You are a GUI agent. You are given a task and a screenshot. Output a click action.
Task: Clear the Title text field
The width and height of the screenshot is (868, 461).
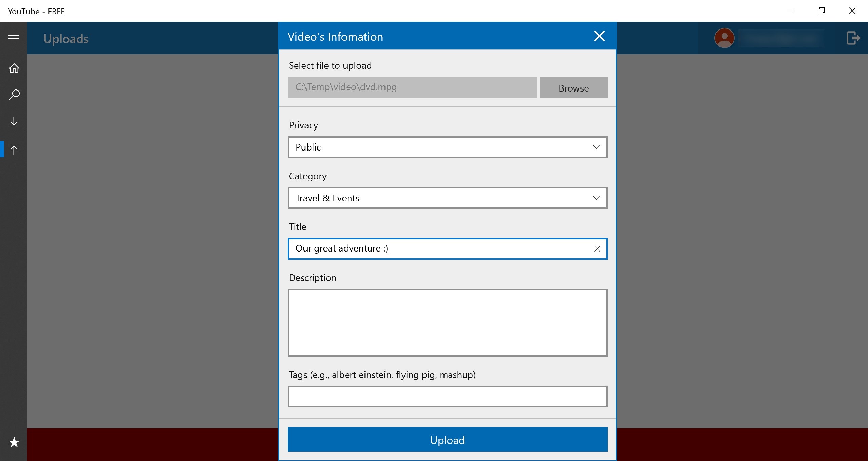[597, 249]
